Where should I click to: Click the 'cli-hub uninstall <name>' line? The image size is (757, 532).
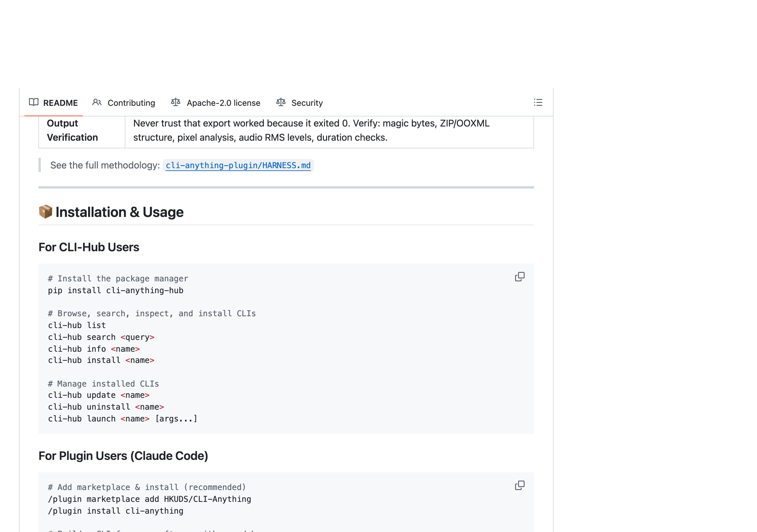(x=106, y=407)
